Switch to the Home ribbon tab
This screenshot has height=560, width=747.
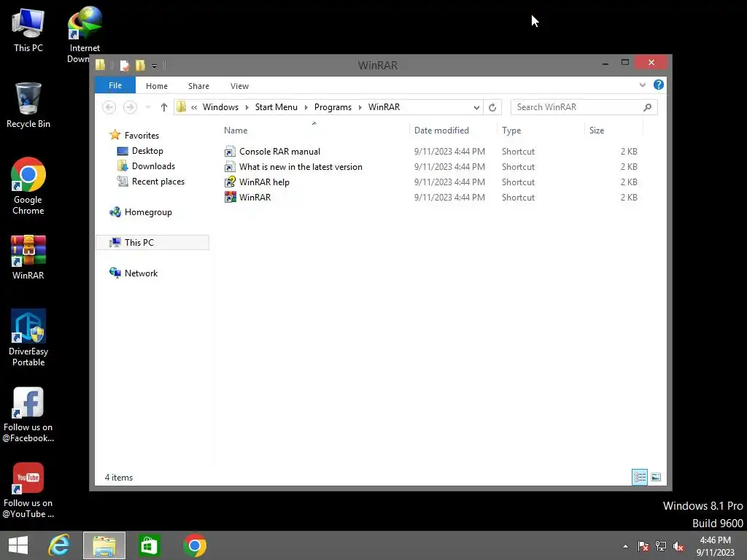(157, 86)
